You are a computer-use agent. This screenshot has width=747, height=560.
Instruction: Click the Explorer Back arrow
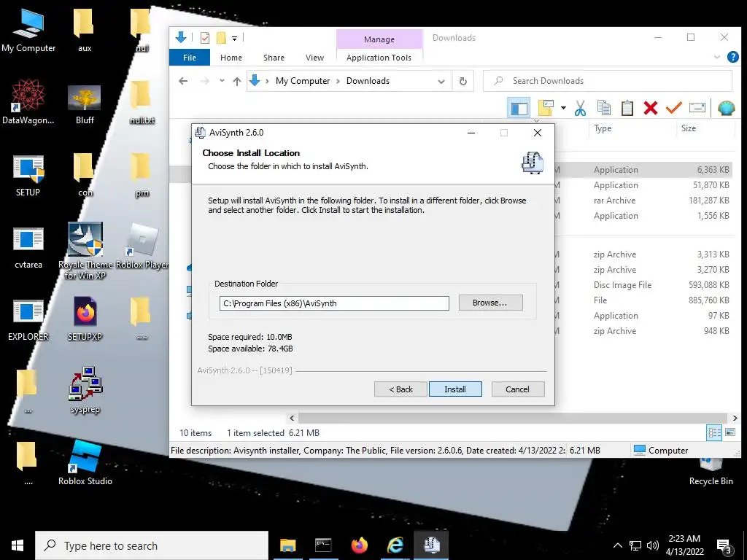tap(183, 81)
